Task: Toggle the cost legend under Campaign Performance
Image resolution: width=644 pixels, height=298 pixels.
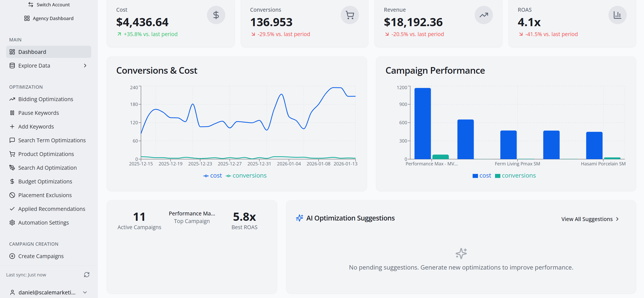Action: pyautogui.click(x=482, y=175)
